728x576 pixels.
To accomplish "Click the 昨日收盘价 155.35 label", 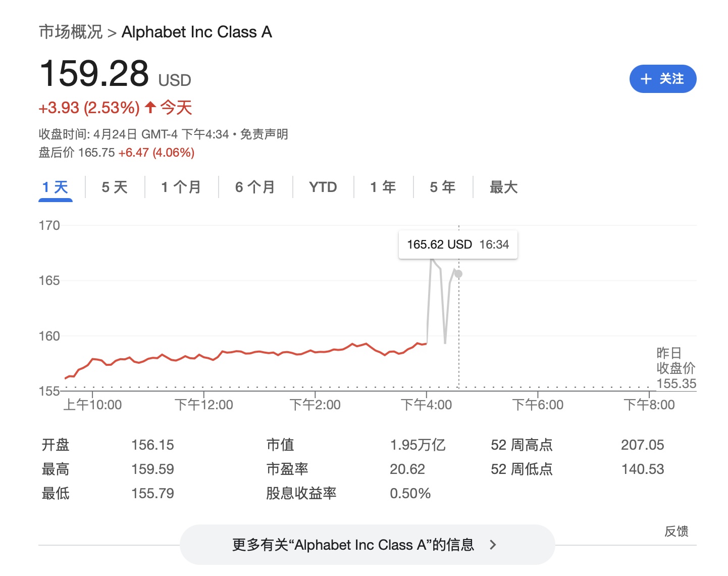I will pos(675,368).
